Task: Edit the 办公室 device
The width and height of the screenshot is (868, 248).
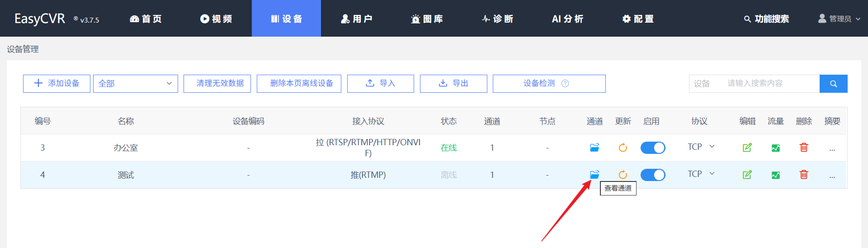Action: coord(747,148)
